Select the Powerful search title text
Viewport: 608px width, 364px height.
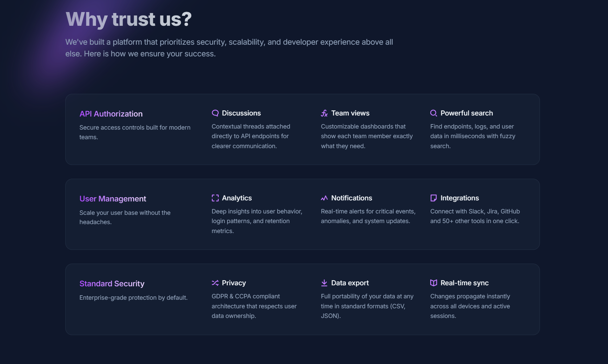tap(466, 113)
